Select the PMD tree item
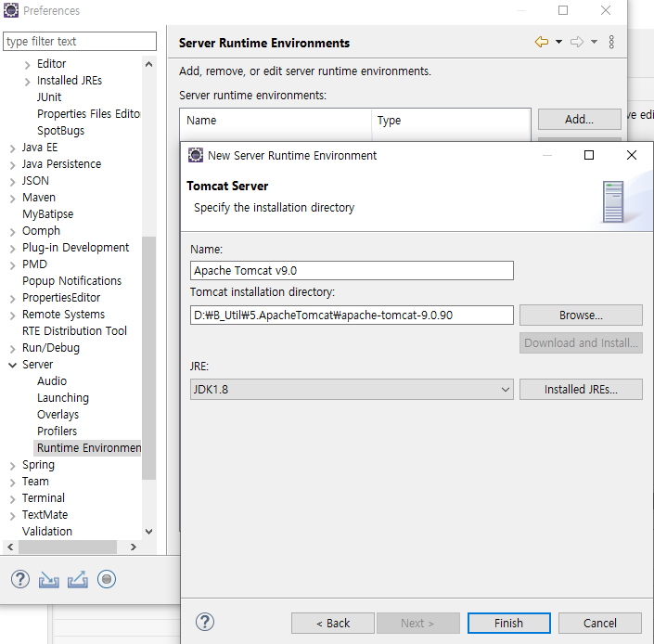This screenshot has width=654, height=644. pyautogui.click(x=34, y=264)
